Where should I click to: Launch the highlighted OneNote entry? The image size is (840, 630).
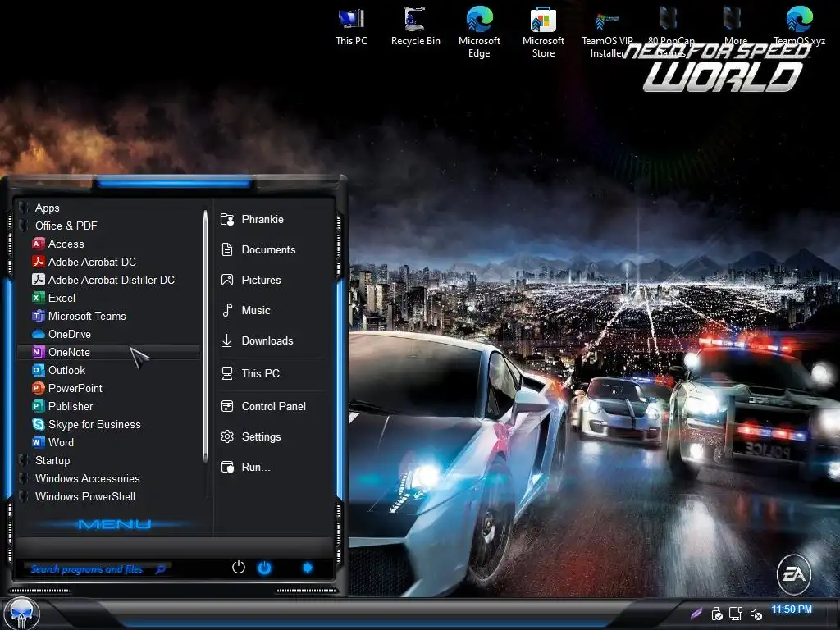pos(109,352)
